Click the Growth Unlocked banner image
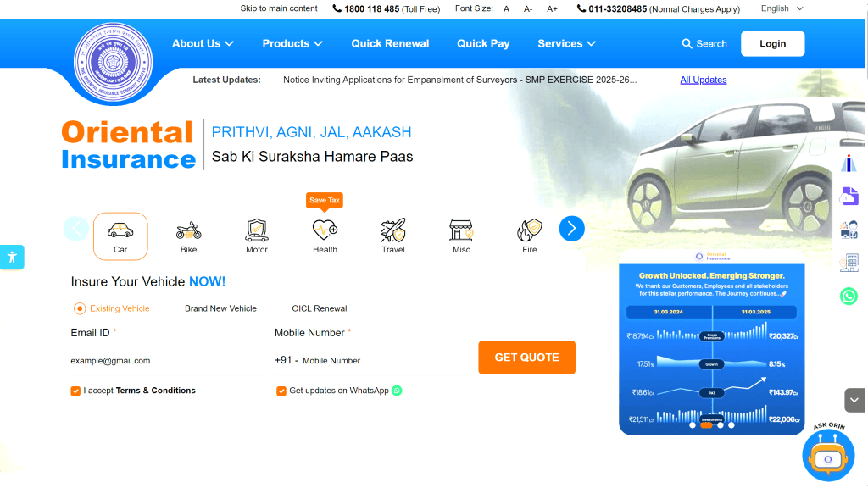Screen dimensions: 868x488 [711, 342]
